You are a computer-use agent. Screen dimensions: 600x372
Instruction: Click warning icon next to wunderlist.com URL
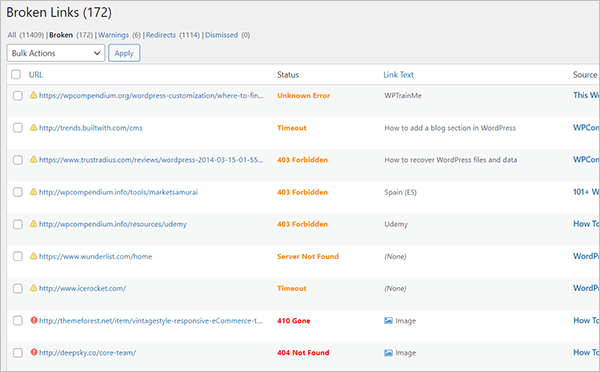[x=34, y=256]
